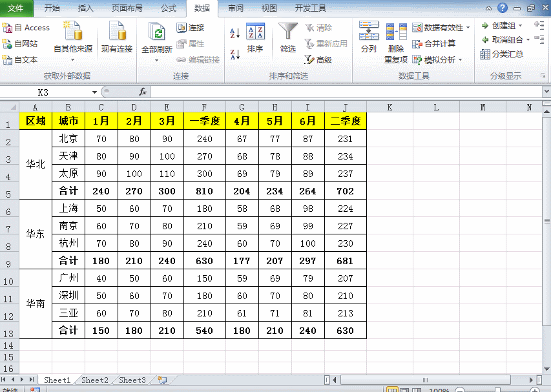This screenshot has width=551, height=392.
Task: Click 创建组 group icon
Action: [x=485, y=25]
